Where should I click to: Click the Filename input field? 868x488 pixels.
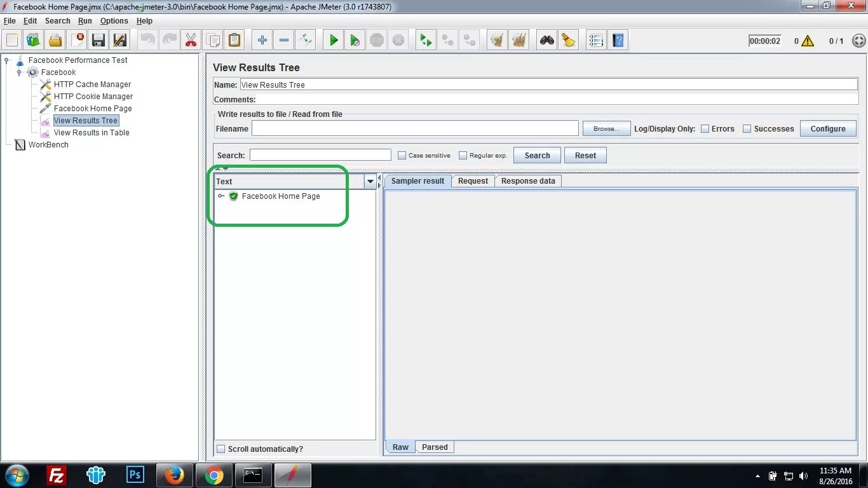point(415,128)
